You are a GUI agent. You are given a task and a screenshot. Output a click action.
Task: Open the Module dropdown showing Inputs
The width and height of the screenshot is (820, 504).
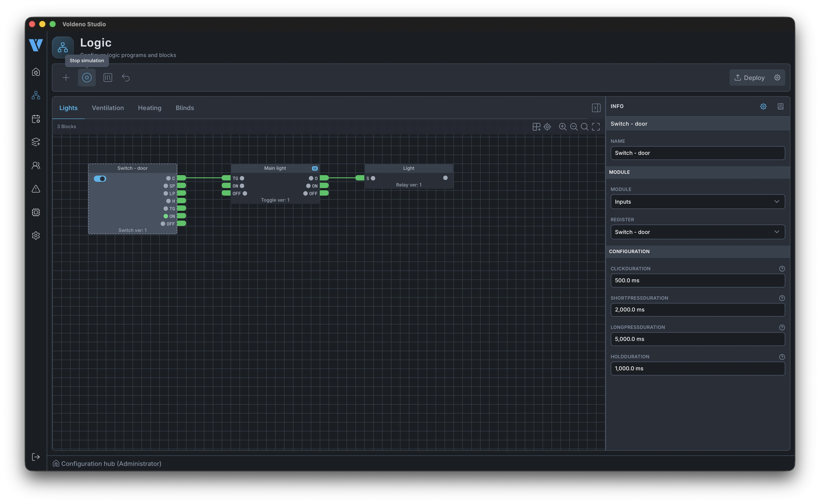(x=697, y=202)
